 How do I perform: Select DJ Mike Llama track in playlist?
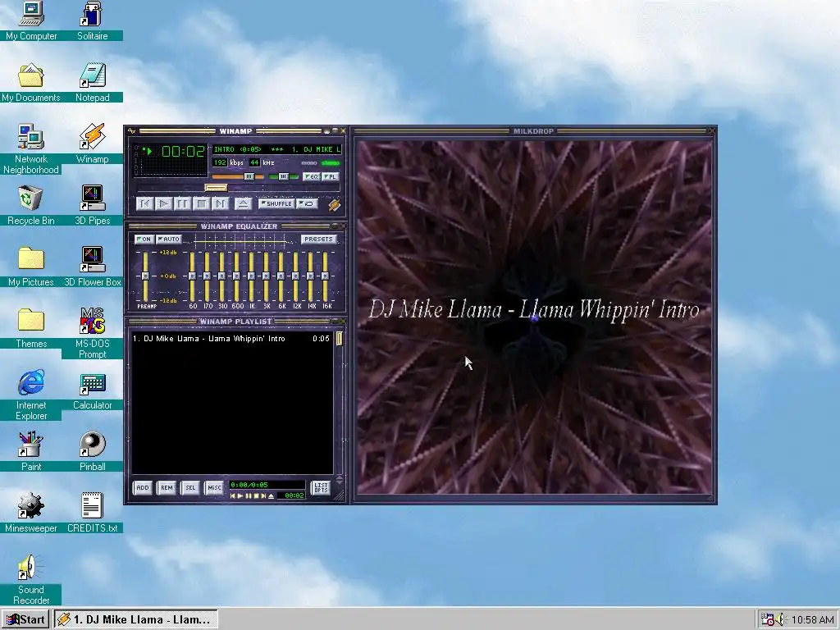point(231,339)
